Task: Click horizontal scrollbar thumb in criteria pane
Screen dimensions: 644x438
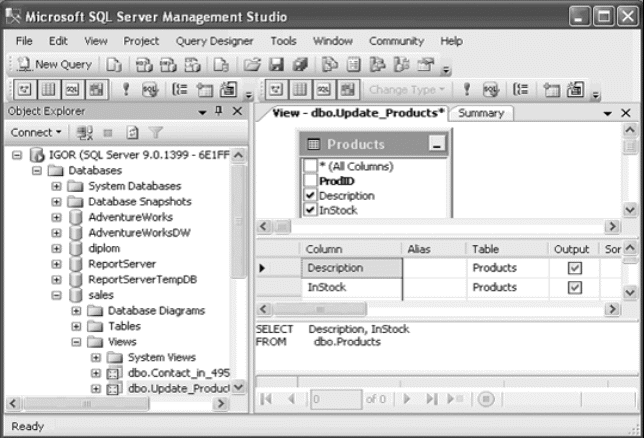Action: tap(320, 309)
